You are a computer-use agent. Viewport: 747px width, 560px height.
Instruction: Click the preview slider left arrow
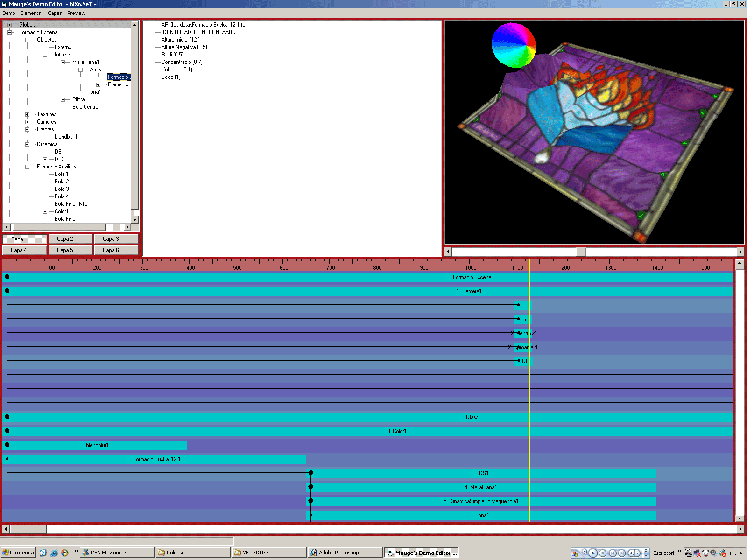coord(448,252)
